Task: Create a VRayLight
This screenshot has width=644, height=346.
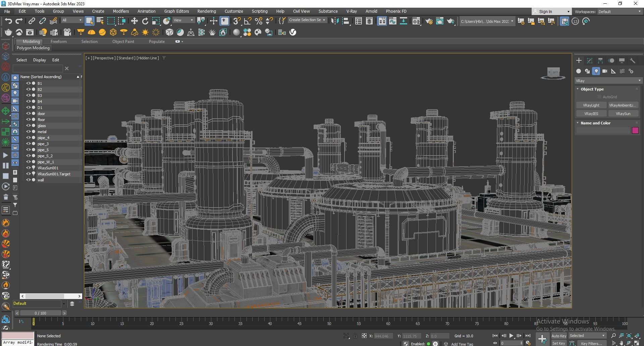Action: [x=591, y=105]
